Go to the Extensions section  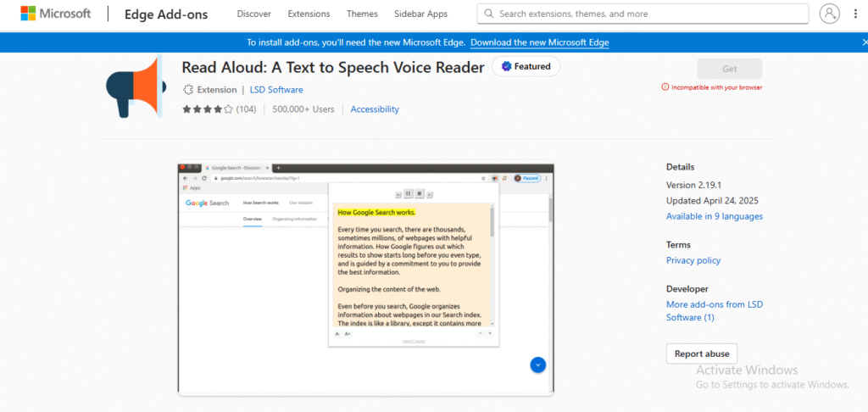coord(309,14)
